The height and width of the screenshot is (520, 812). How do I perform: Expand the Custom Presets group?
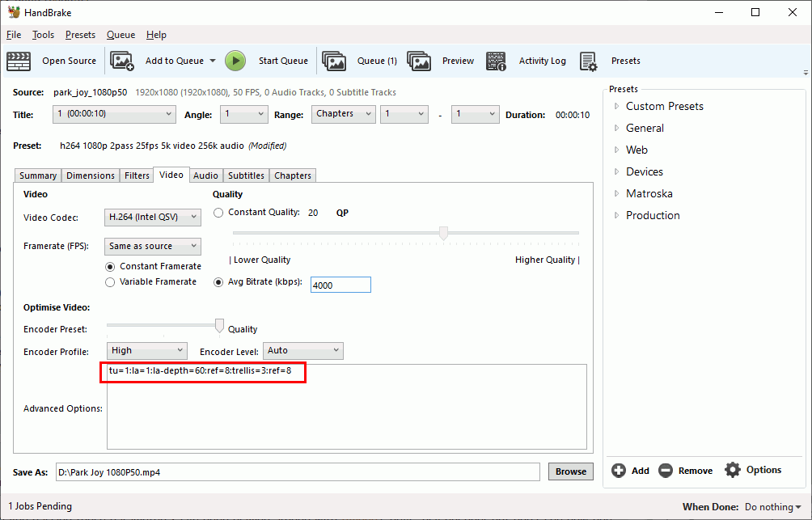click(616, 106)
